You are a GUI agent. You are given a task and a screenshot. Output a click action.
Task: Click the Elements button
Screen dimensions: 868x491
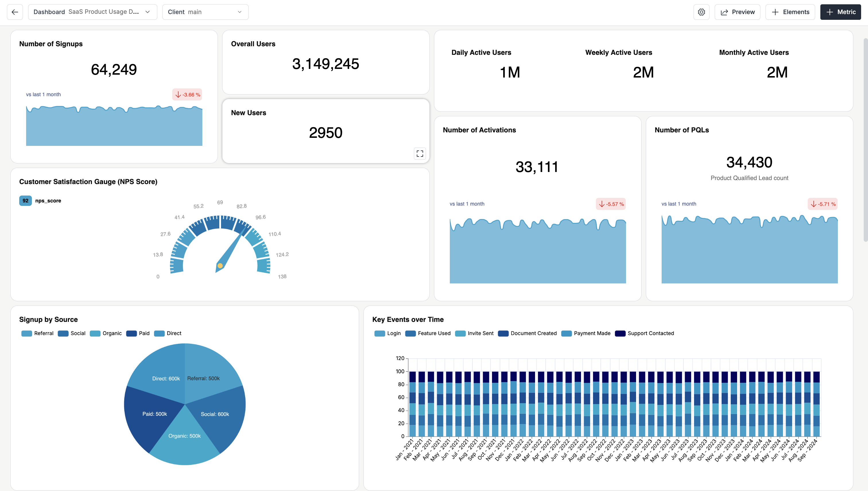coord(790,12)
